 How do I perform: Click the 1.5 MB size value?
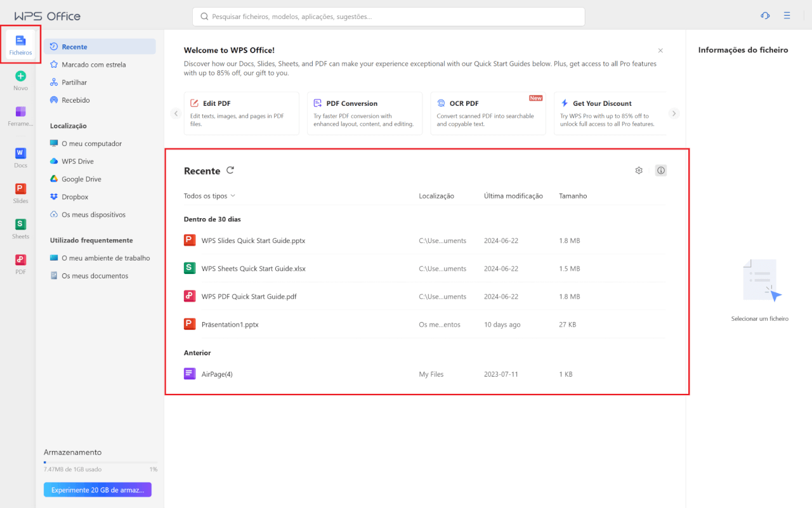(570, 269)
